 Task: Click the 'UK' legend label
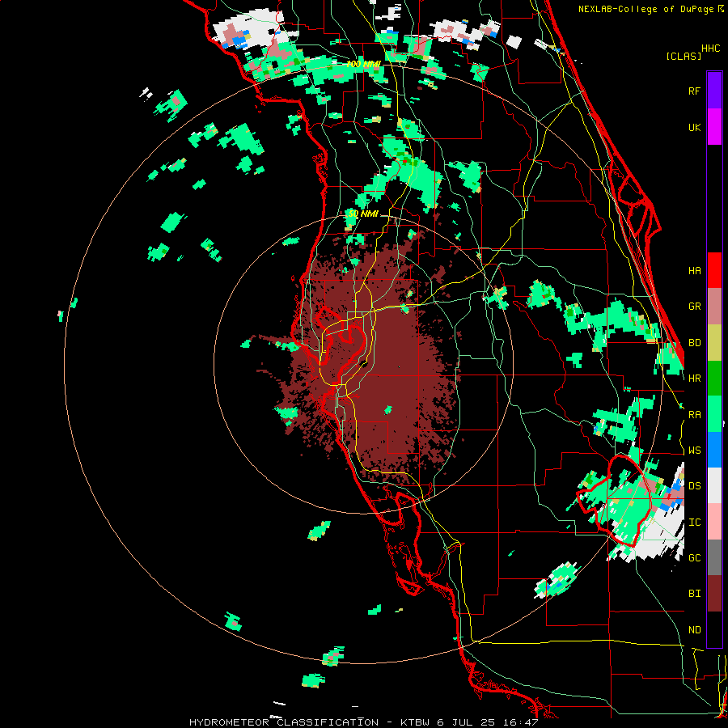coord(694,128)
